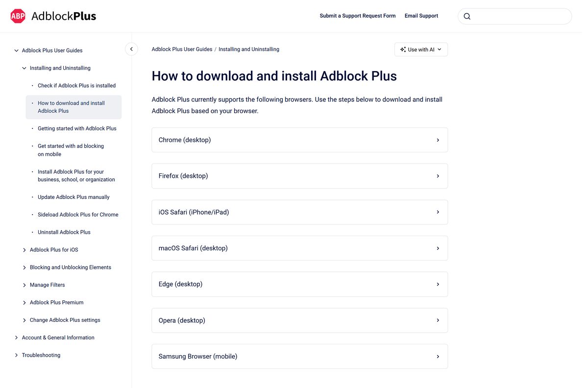The height and width of the screenshot is (388, 588).
Task: Open Sideload Adblock Plus for Chrome
Action: click(78, 215)
